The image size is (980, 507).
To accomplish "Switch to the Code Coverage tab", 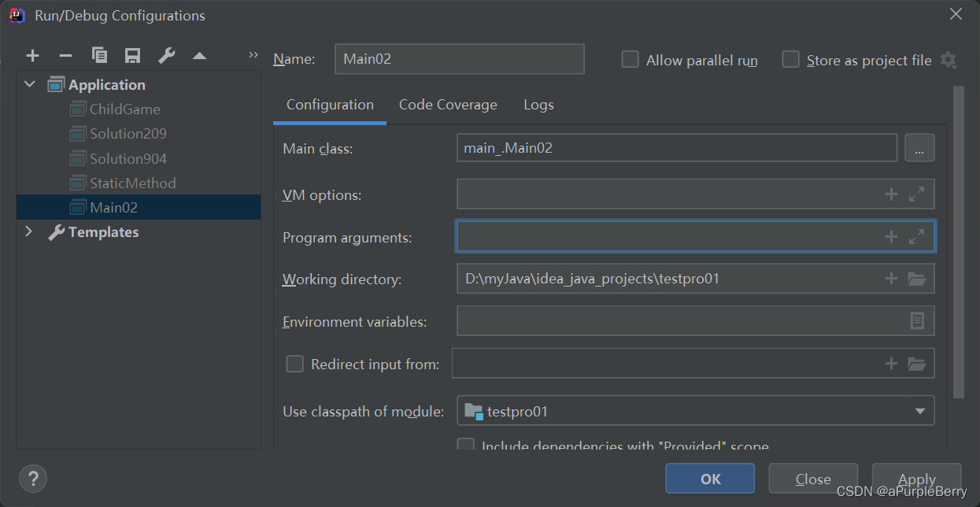I will [x=448, y=105].
